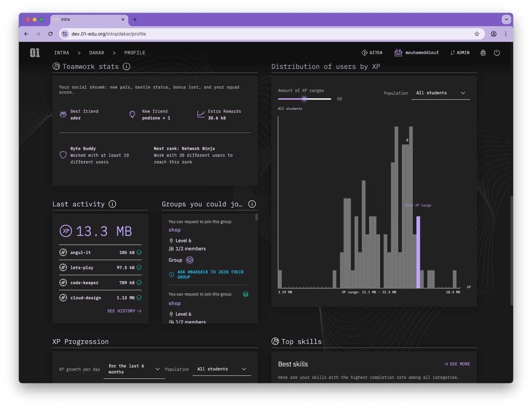Image resolution: width=532 pixels, height=408 pixels.
Task: Open the bug report icon
Action: point(483,53)
